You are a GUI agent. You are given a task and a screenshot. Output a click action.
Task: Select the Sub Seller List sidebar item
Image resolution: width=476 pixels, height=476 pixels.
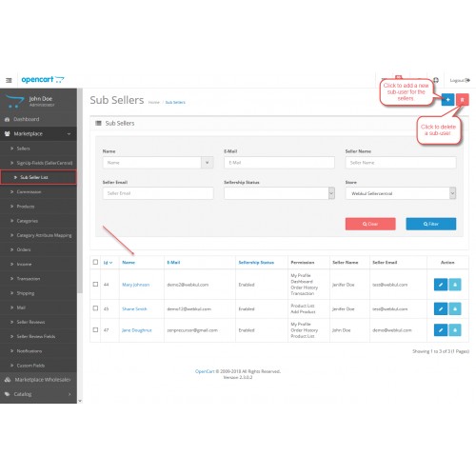pos(38,177)
